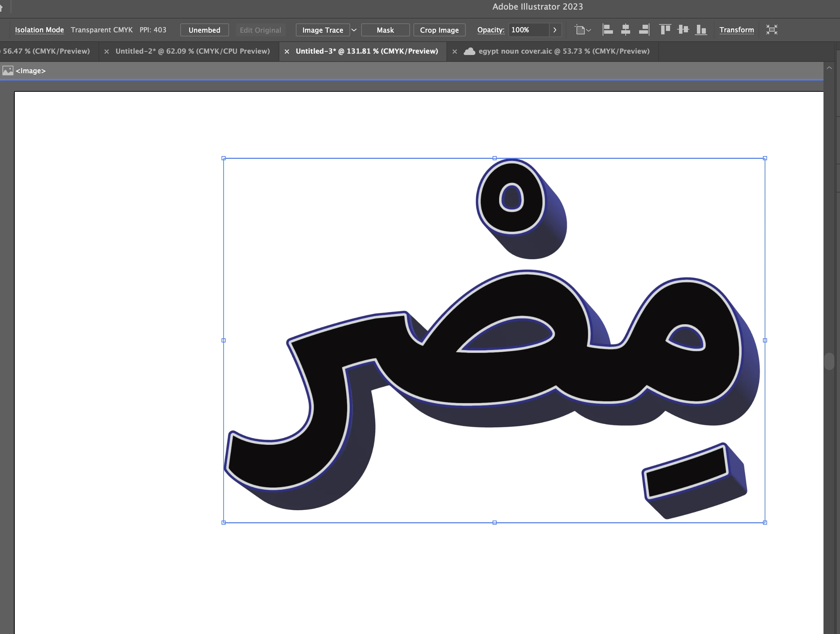This screenshot has width=840, height=634.
Task: Click the image icon beside the <Image> label
Action: coord(8,70)
